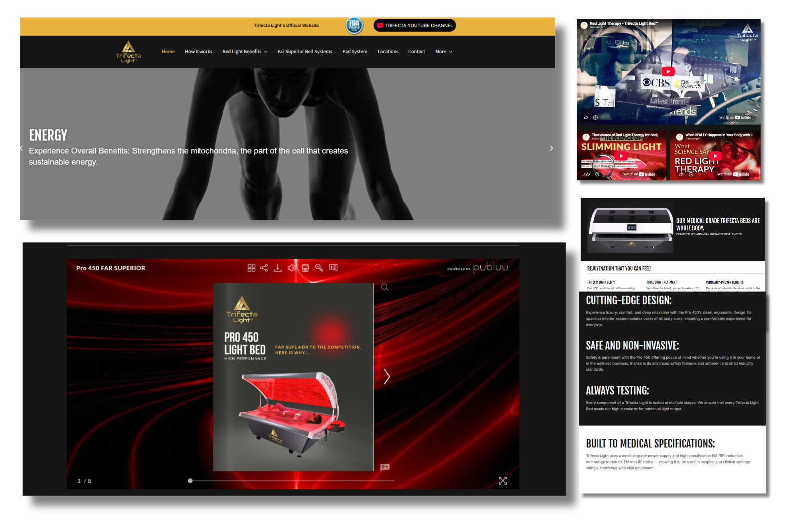
Task: Click the YouTube channel avatar on the Trifecta Light Bed video
Action: [584, 25]
